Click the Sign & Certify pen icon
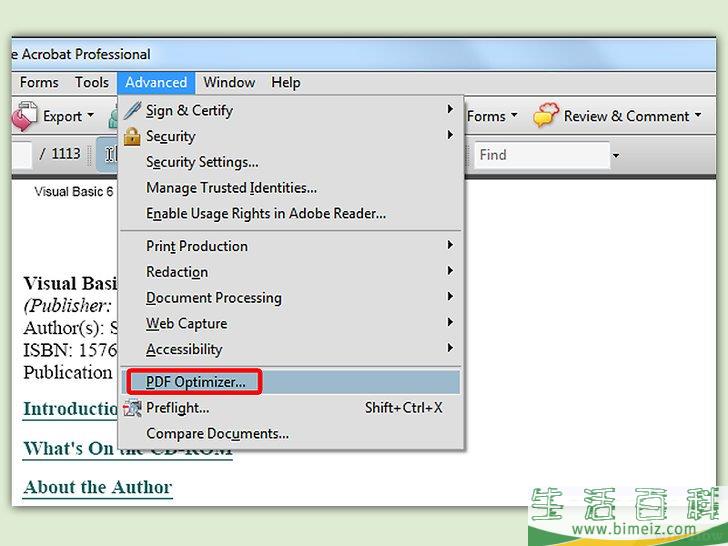This screenshot has height=546, width=728. pos(132,110)
